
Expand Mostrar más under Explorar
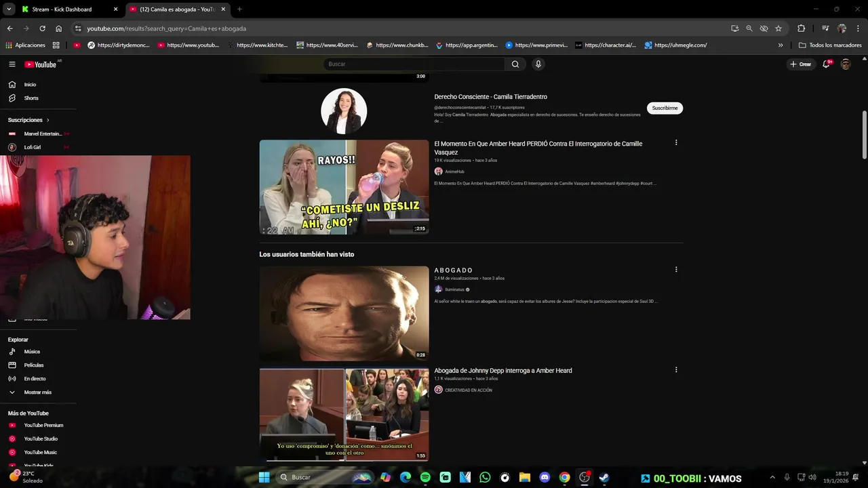pos(39,392)
